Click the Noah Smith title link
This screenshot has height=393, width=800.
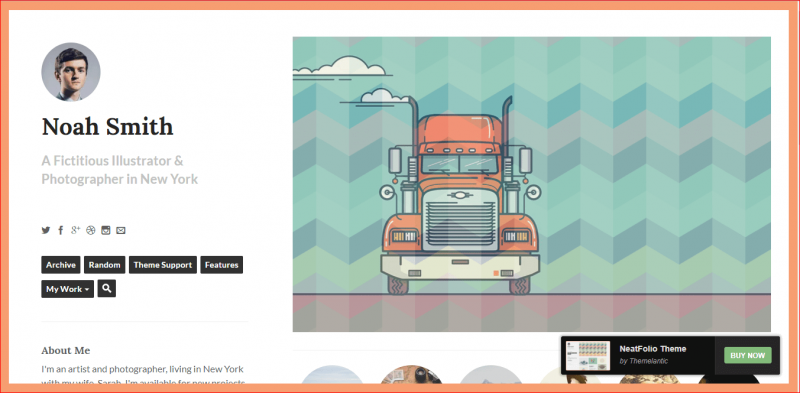[x=107, y=127]
